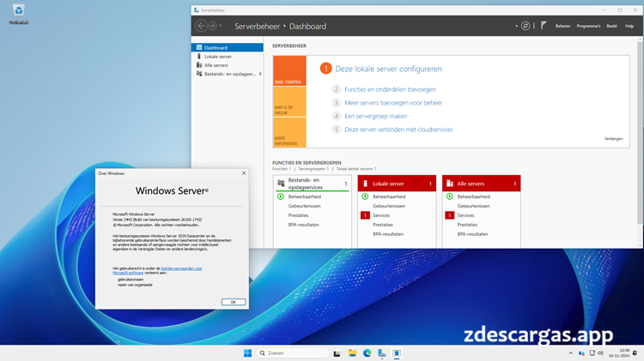Open the notification bell in taskbar
The height and width of the screenshot is (361, 644).
635,353
